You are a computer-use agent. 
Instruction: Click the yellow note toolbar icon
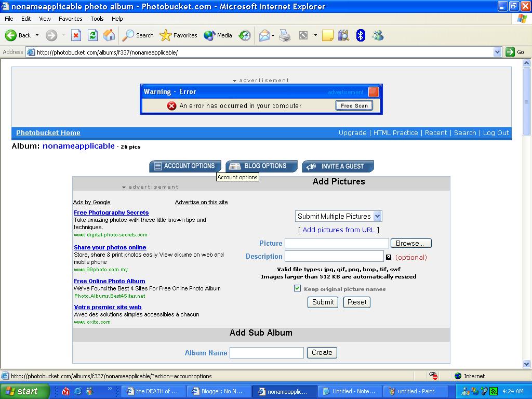[x=327, y=35]
